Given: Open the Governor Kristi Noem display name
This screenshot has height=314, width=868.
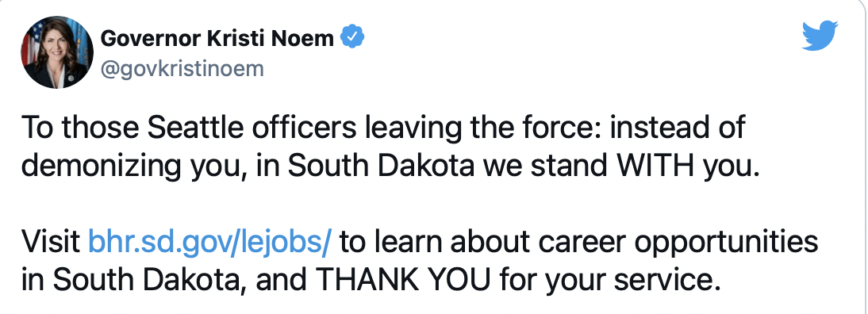Looking at the screenshot, I should click(x=217, y=38).
